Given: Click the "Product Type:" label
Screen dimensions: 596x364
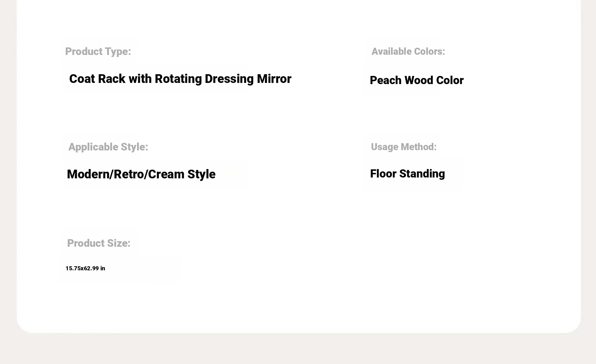Looking at the screenshot, I should coord(98,52).
